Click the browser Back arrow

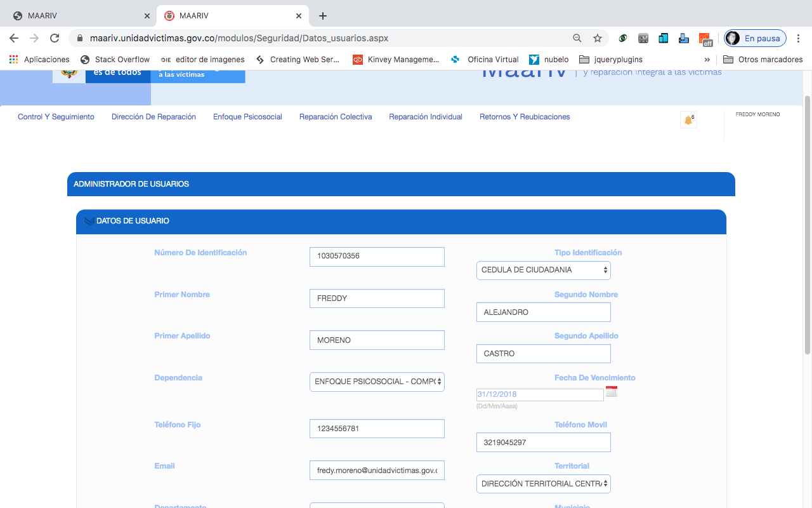coord(14,38)
